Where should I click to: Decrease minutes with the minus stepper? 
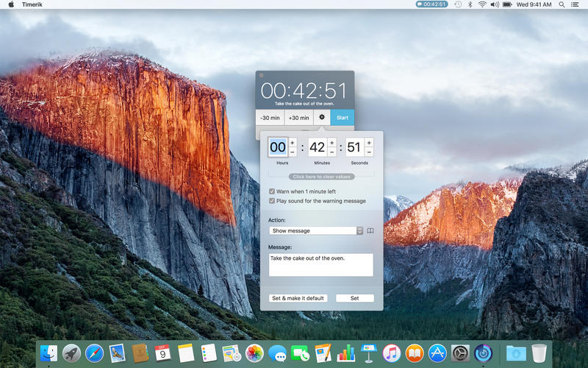[331, 152]
